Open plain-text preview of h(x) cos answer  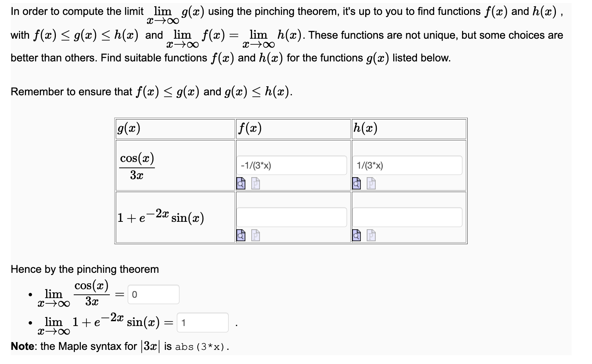point(371,184)
